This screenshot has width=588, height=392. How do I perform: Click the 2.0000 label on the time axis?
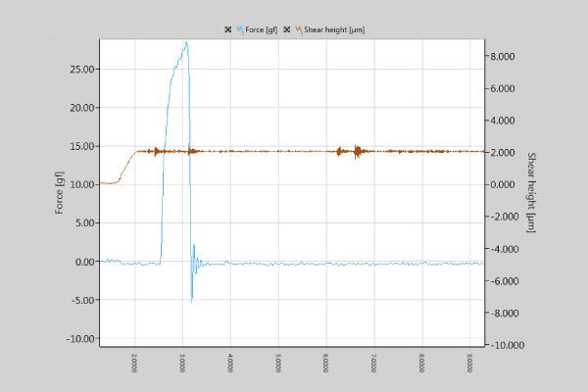[x=135, y=364]
